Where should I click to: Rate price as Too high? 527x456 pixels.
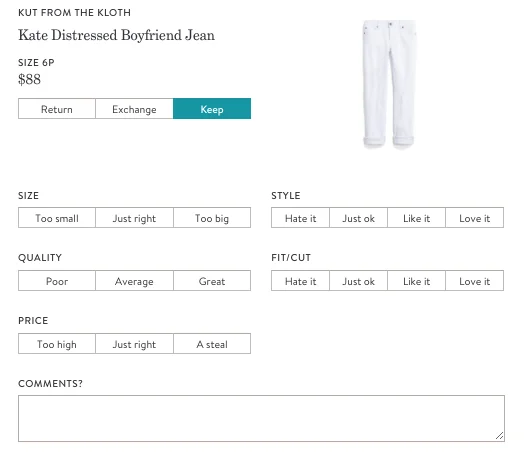(57, 343)
